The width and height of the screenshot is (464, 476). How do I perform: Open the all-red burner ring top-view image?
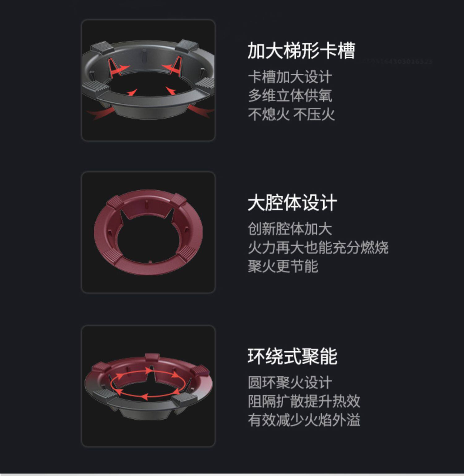(148, 232)
